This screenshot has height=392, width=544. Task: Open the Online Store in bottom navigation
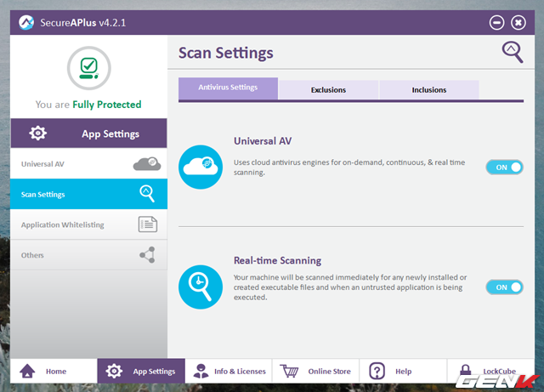315,372
